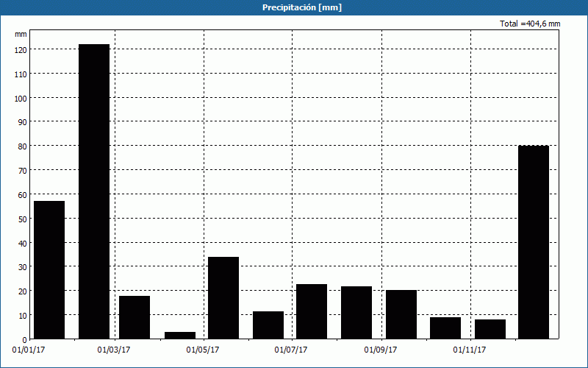
Task: Select the July bar near 23 mm
Action: coord(312,311)
